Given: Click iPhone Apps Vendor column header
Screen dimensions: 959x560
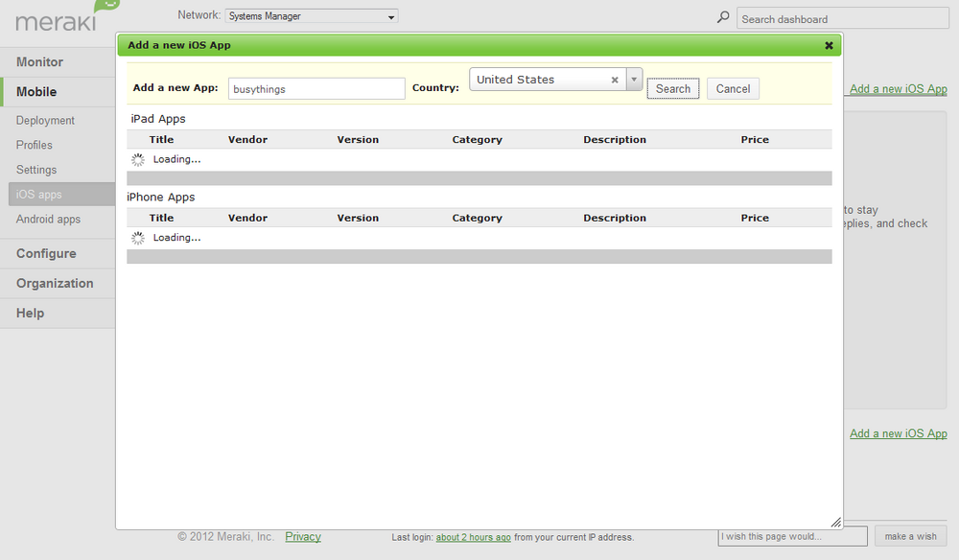Looking at the screenshot, I should click(247, 218).
